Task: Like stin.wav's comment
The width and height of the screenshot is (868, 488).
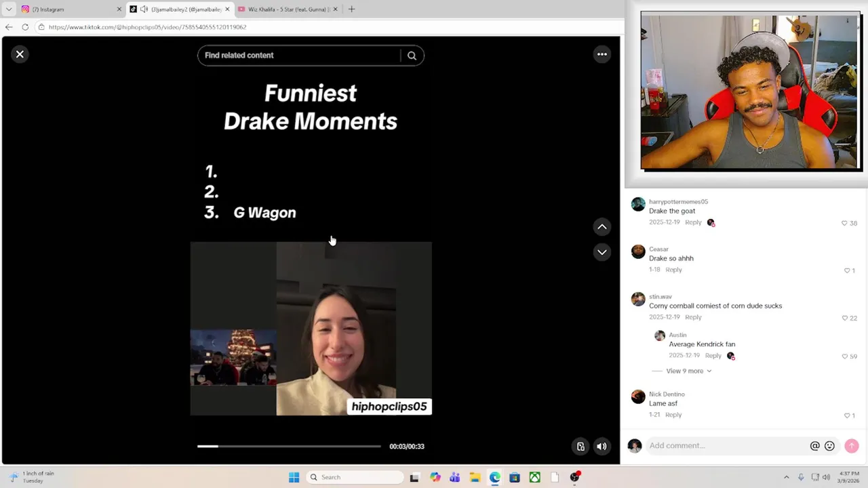Action: (844, 318)
